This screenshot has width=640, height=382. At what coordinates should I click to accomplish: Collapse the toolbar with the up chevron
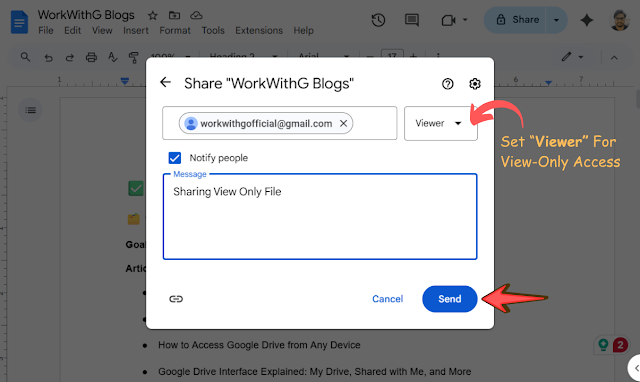614,58
